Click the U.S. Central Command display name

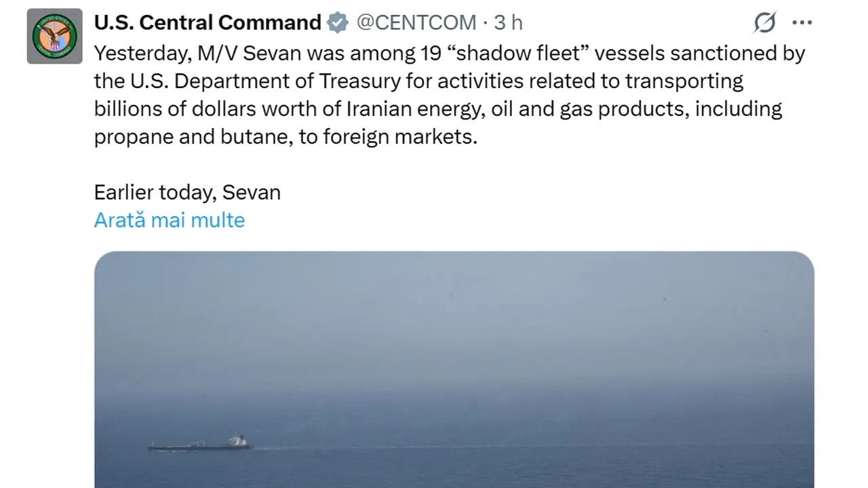pos(208,23)
